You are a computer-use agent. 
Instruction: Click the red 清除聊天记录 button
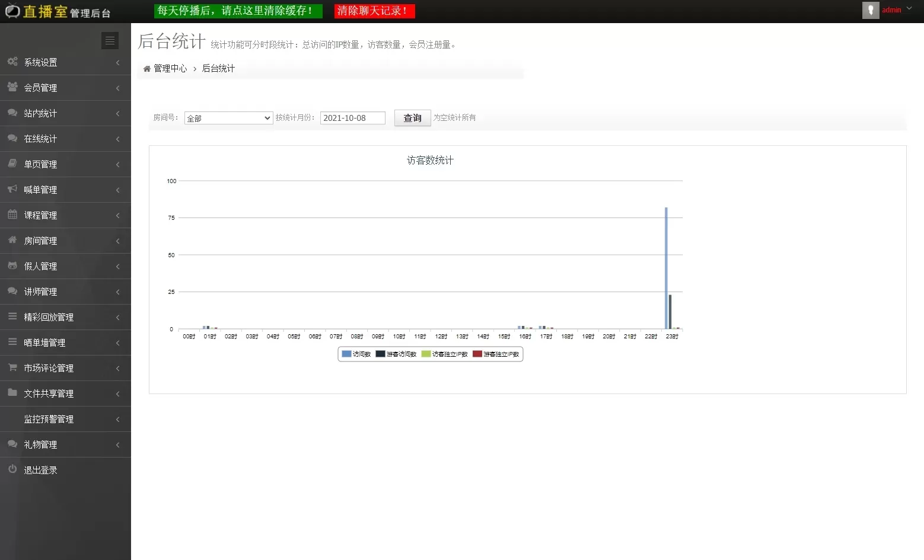pyautogui.click(x=374, y=11)
